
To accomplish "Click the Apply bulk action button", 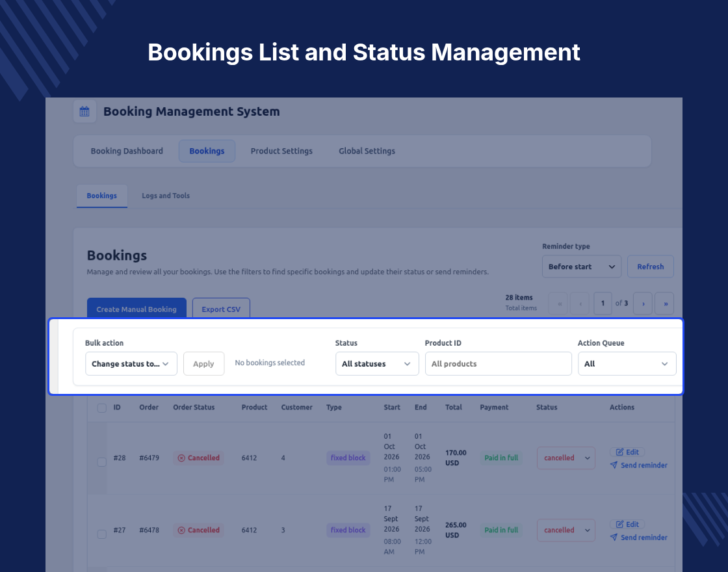I will coord(204,363).
